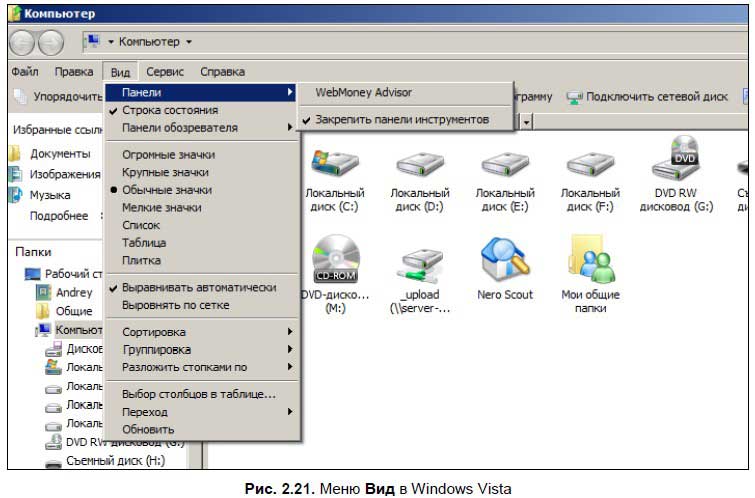
Task: Open Локальный диск (E:) drive icon
Action: point(505,165)
